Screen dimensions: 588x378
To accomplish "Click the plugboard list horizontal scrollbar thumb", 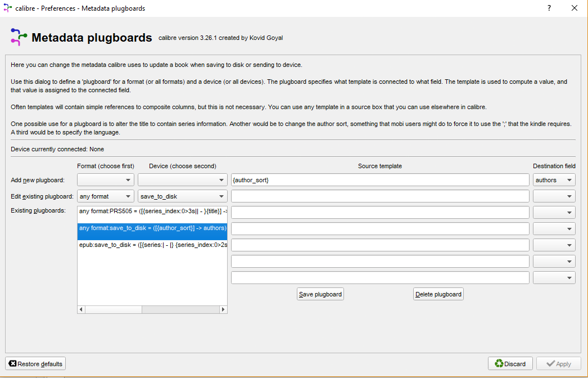I will [x=113, y=310].
